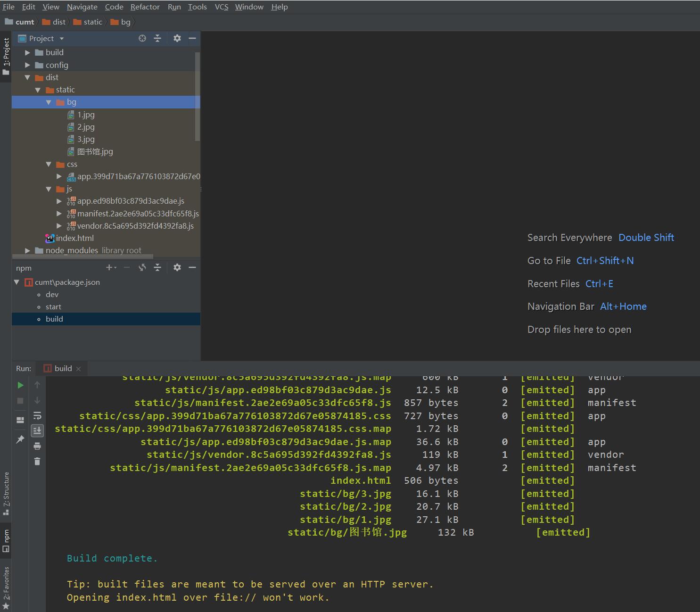
Task: Open the Help menu
Action: [x=280, y=7]
